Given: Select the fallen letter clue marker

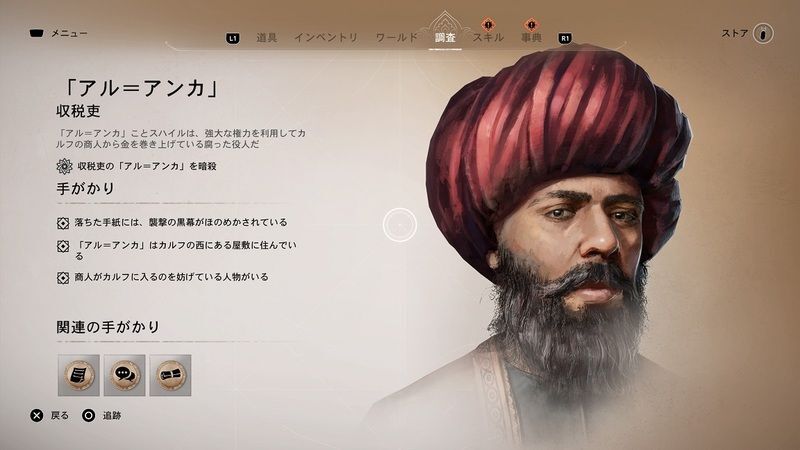Looking at the screenshot, I should click(63, 223).
